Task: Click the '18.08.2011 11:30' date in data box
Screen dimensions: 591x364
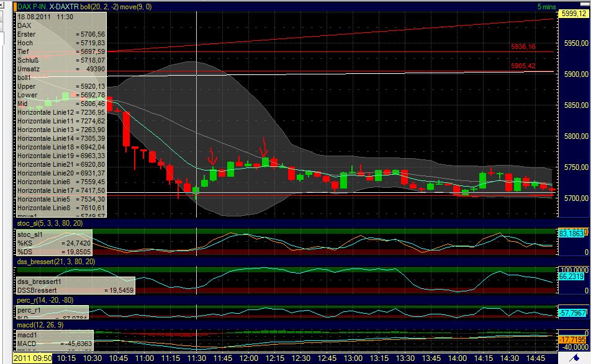Action: pos(45,17)
